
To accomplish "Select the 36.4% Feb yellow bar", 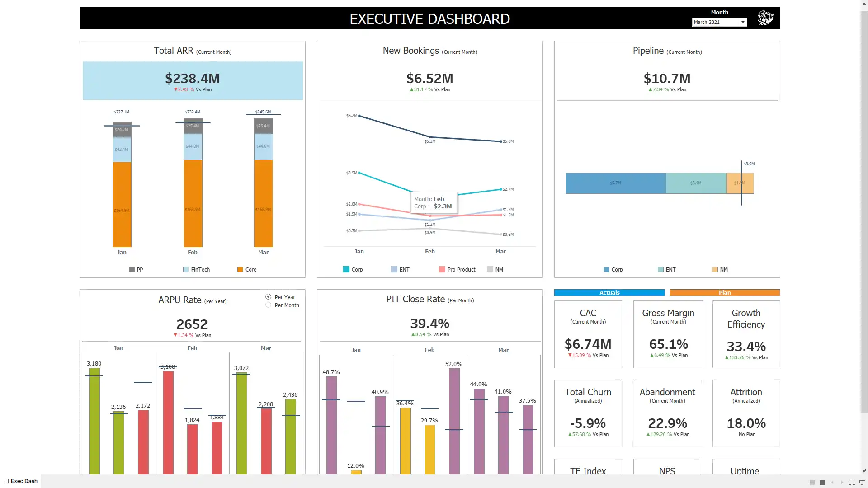I will pos(406,441).
